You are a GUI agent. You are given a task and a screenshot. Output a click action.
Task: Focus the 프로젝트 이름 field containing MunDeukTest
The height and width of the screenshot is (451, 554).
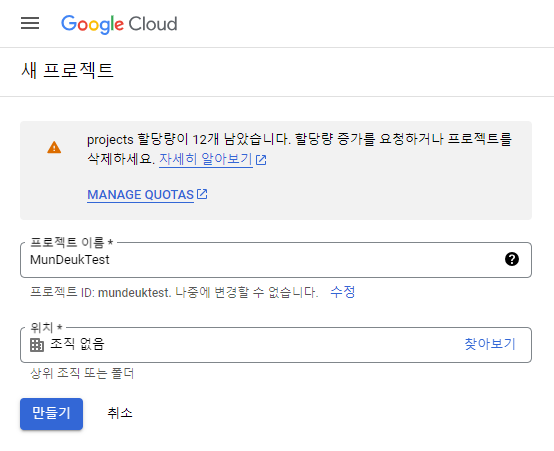point(276,260)
